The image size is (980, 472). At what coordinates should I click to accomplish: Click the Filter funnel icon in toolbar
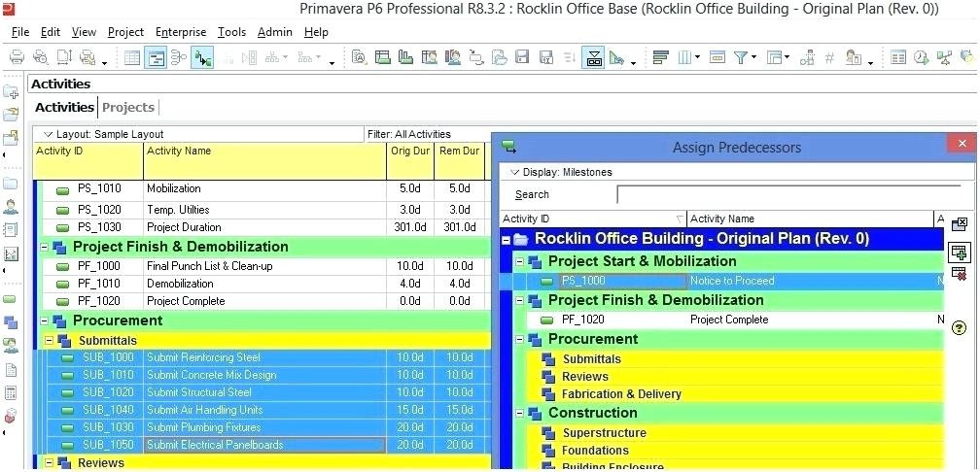click(741, 57)
